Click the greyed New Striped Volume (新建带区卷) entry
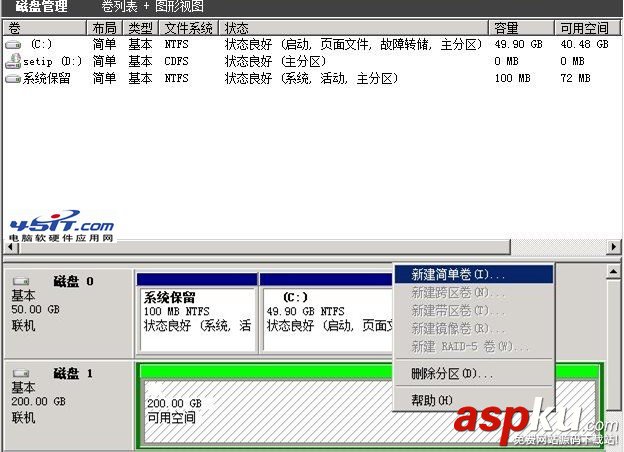Image resolution: width=624 pixels, height=452 pixels. [x=474, y=310]
